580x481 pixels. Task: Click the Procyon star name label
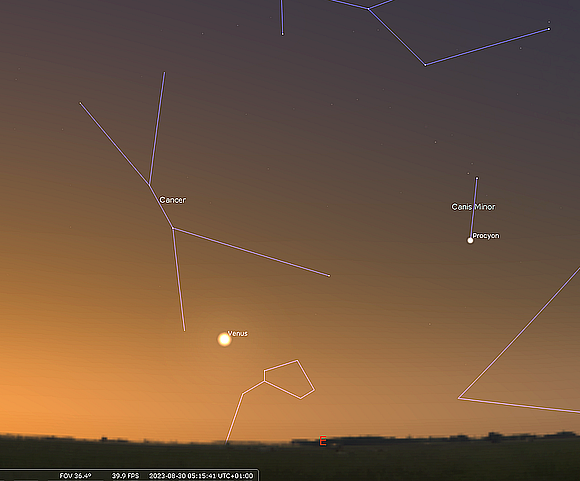486,236
